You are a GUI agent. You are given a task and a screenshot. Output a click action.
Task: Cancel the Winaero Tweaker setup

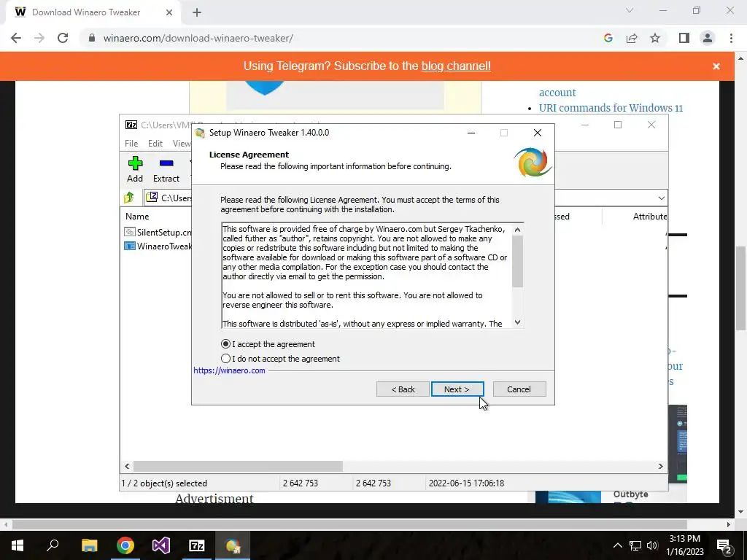(519, 389)
